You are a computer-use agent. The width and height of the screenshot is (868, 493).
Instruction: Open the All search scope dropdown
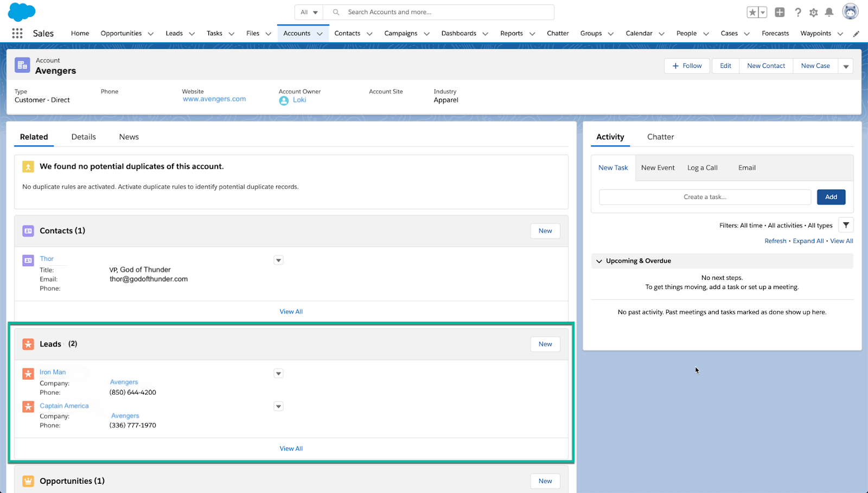309,12
